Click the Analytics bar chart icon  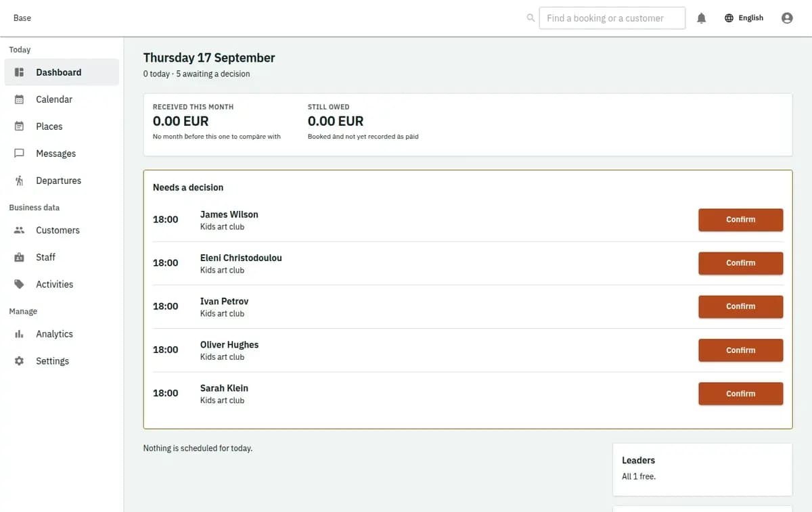(20, 334)
